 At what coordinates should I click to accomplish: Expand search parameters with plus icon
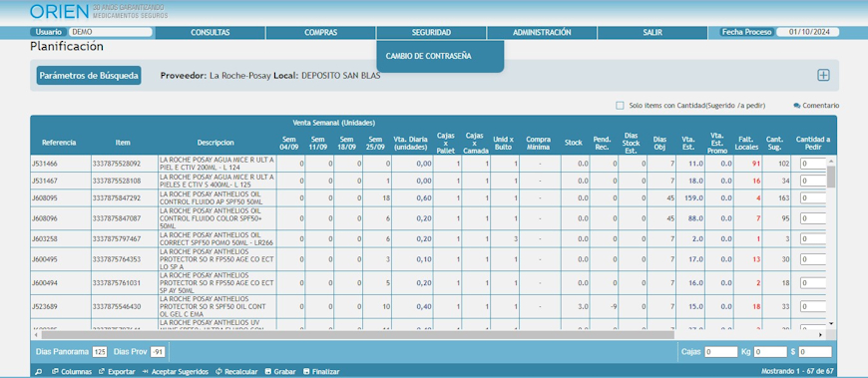(x=823, y=75)
